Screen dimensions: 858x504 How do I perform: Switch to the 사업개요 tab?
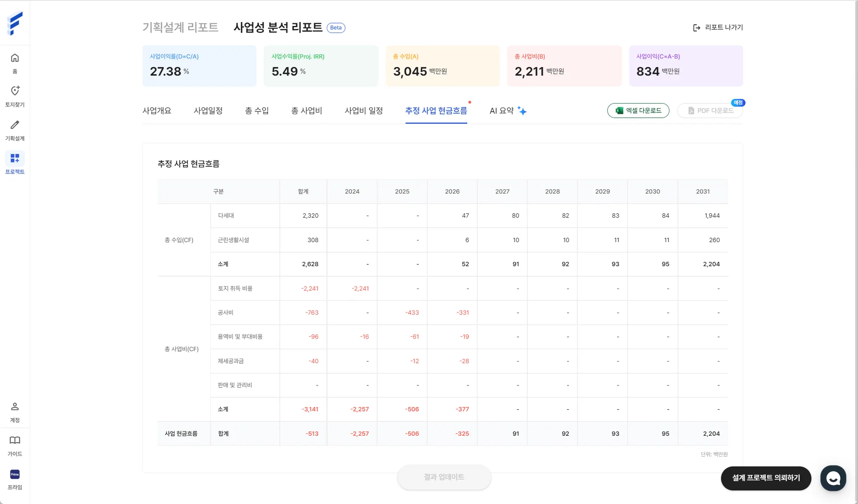click(157, 111)
